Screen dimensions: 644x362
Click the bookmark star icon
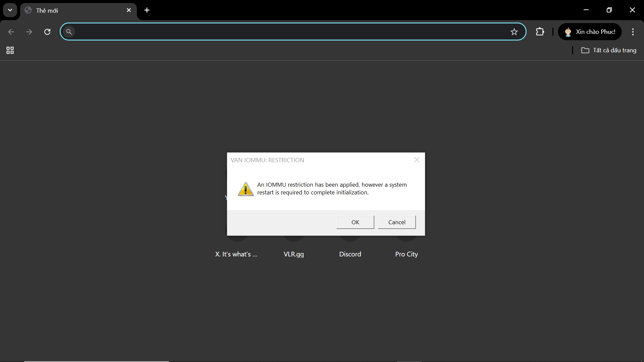pos(514,32)
